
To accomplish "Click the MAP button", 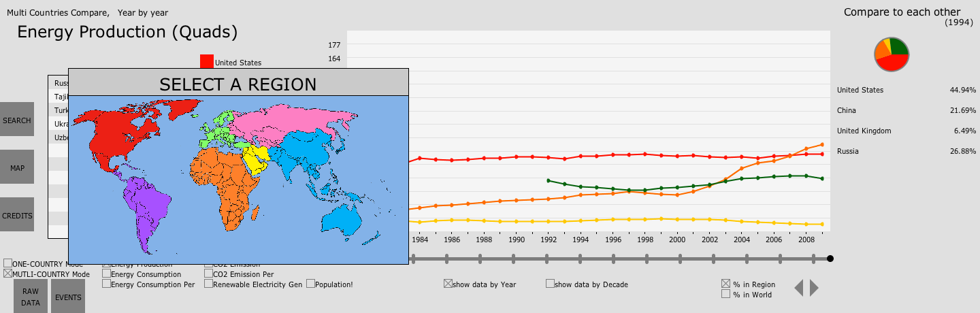I will (x=17, y=167).
